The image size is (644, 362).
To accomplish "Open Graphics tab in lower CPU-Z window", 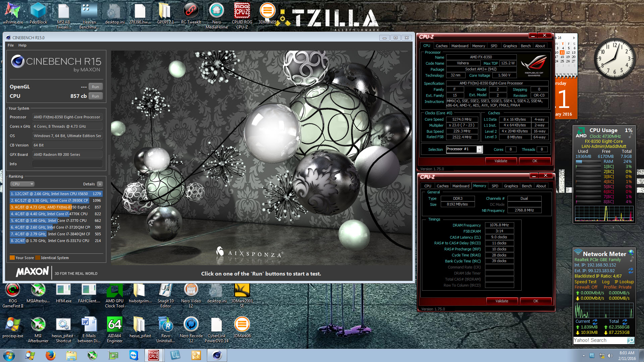I will tap(511, 186).
